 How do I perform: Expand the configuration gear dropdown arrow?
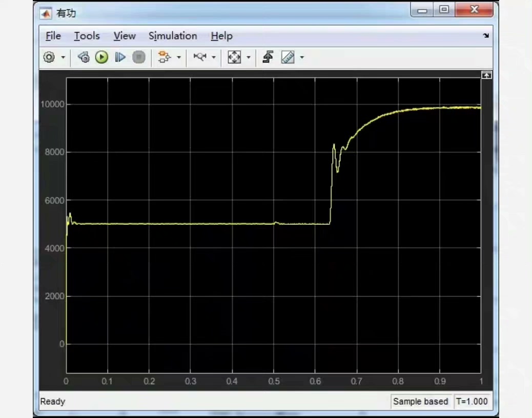pyautogui.click(x=63, y=57)
